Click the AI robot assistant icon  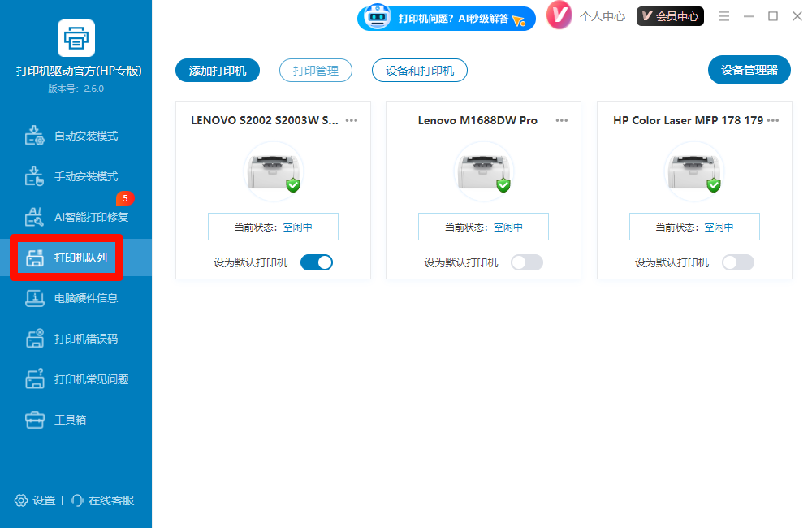(378, 16)
